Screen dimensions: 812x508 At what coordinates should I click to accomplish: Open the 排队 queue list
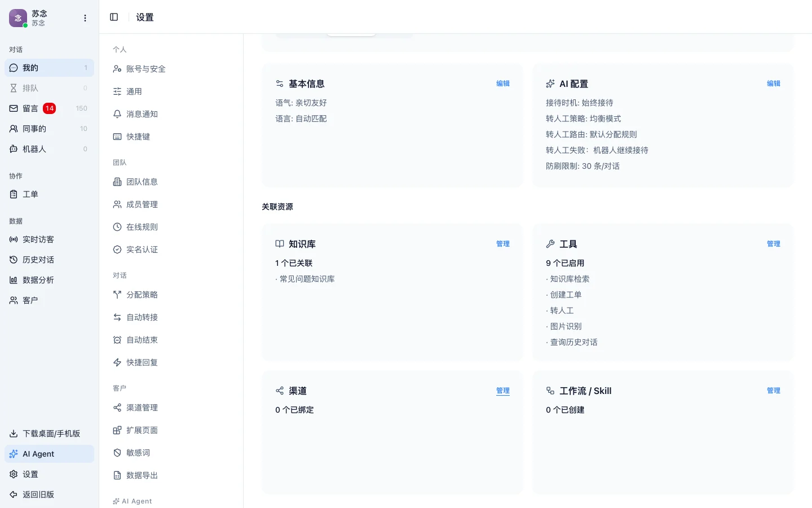pos(50,88)
